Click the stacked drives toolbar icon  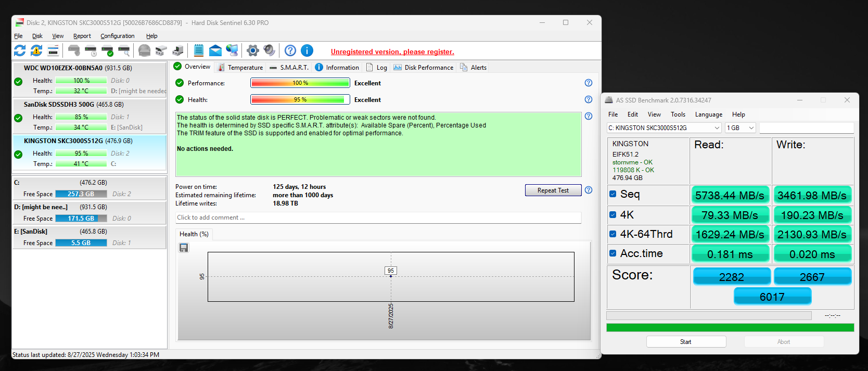[x=161, y=50]
